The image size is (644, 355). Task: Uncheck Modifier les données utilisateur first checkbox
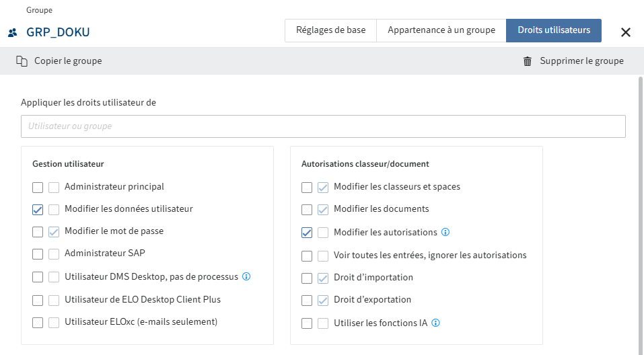(38, 210)
